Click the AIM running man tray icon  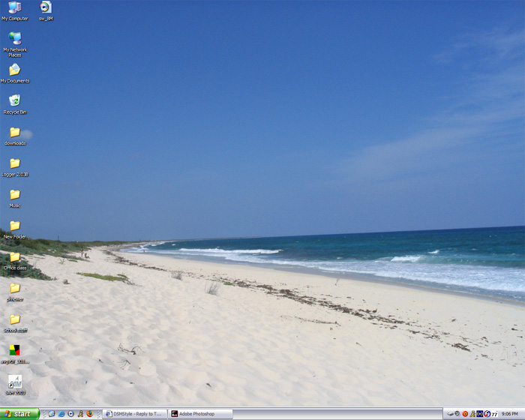click(472, 414)
